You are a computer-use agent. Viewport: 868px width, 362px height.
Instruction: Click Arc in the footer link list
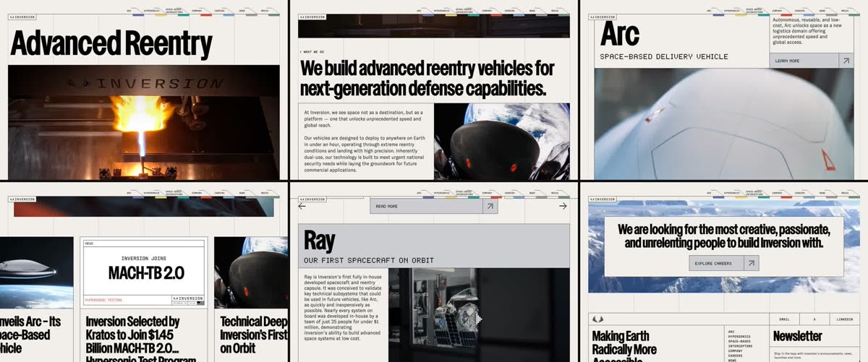[731, 332]
